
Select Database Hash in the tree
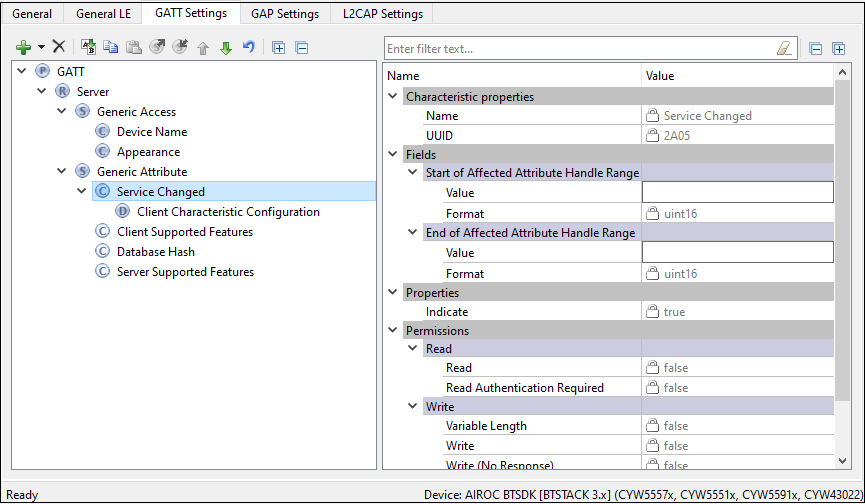155,252
